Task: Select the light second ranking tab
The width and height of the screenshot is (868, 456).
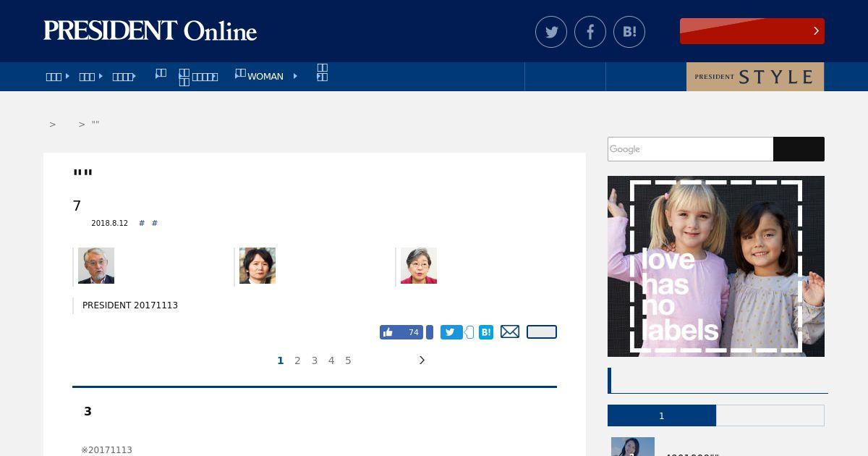Action: (770, 415)
